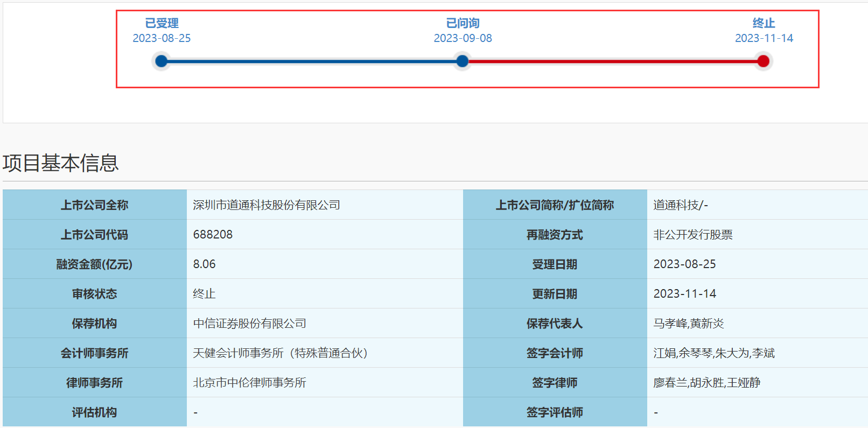Select lawyers 廖春兰,胡永胜,王娅静
The height and width of the screenshot is (428, 868).
point(707,383)
